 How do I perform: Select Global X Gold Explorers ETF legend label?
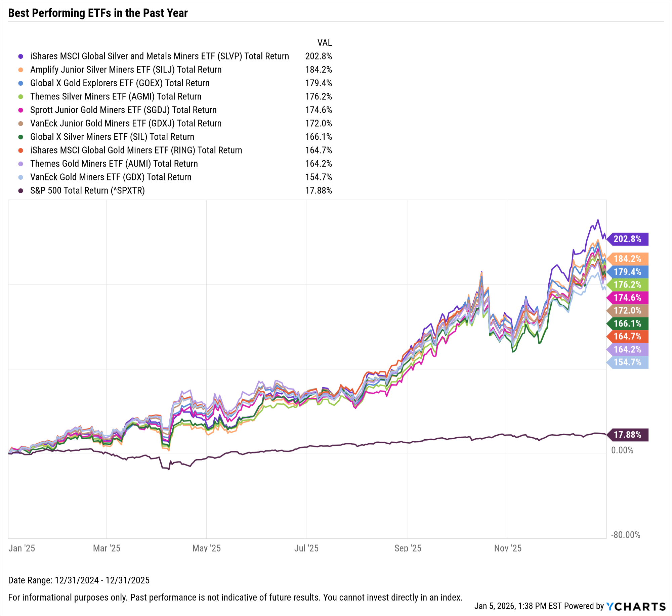(120, 83)
